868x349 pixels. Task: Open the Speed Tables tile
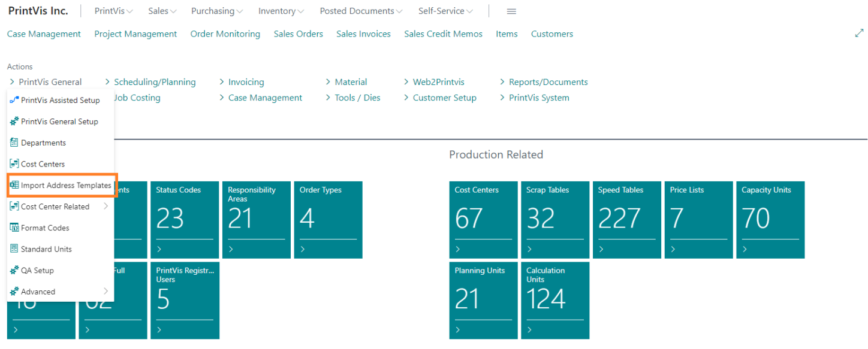click(x=627, y=220)
